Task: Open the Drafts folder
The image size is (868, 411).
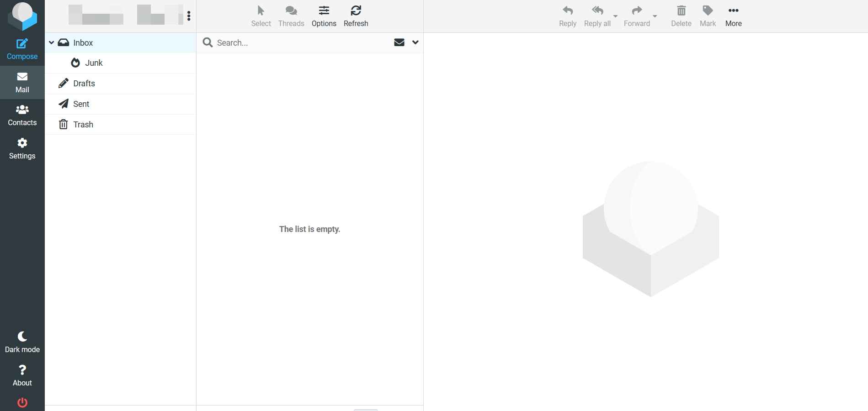Action: [84, 84]
